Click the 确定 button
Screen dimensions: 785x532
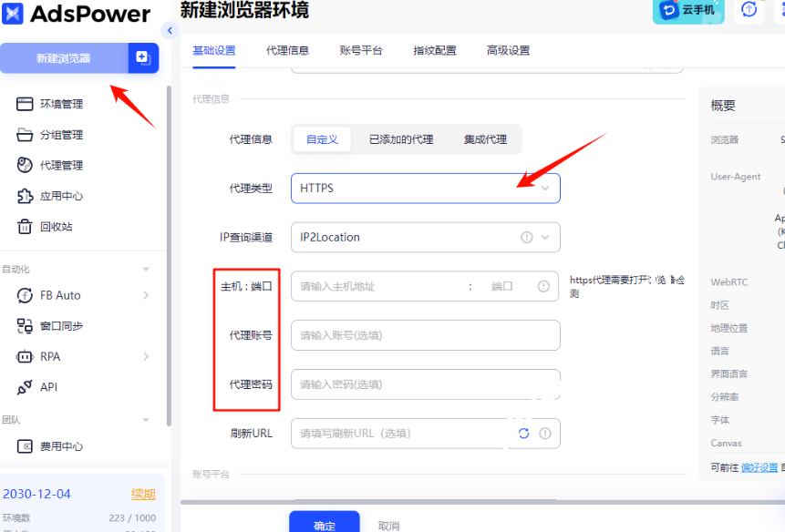(324, 525)
